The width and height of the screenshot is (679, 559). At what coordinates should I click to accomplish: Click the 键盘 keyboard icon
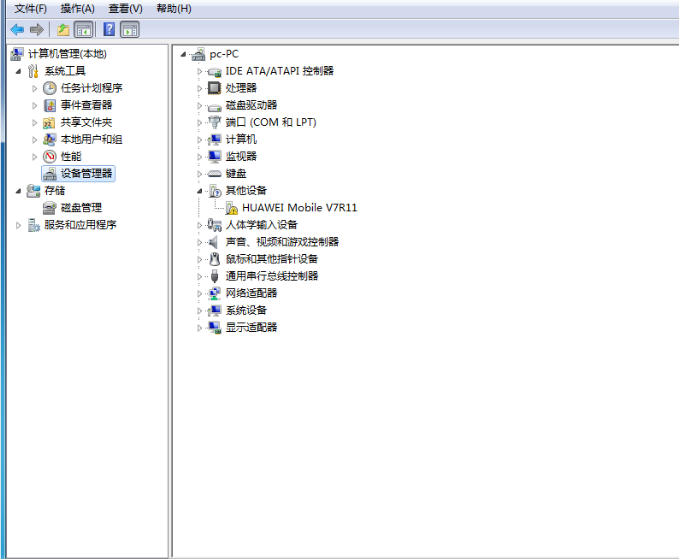[214, 174]
